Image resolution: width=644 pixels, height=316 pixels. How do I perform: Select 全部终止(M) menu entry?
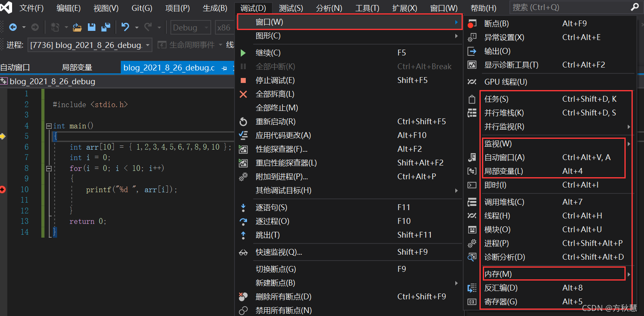349,108
